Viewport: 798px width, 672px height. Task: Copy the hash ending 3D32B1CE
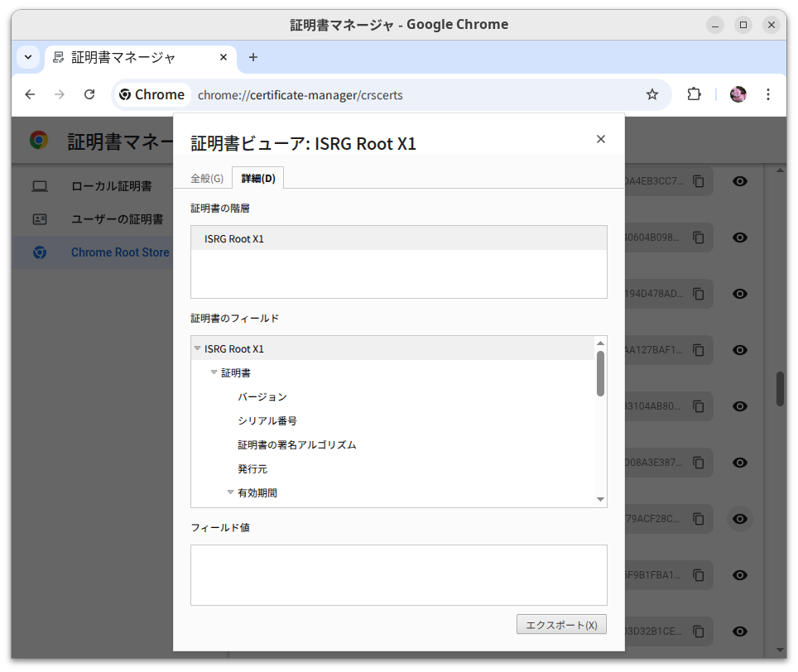(x=699, y=631)
